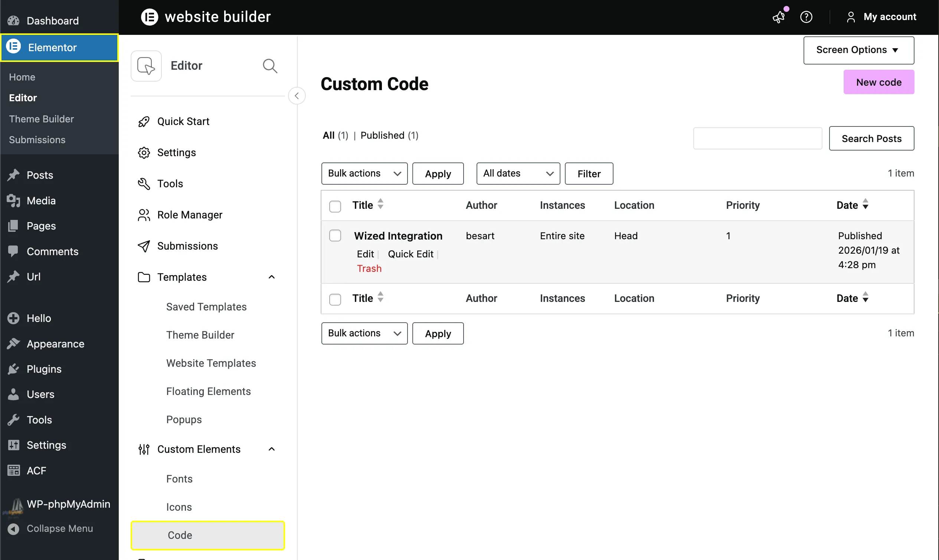Image resolution: width=939 pixels, height=560 pixels.
Task: Click the New code button
Action: point(879,82)
